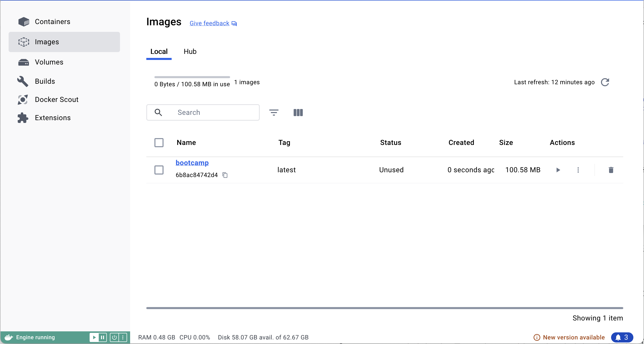Open the notifications bell

622,337
